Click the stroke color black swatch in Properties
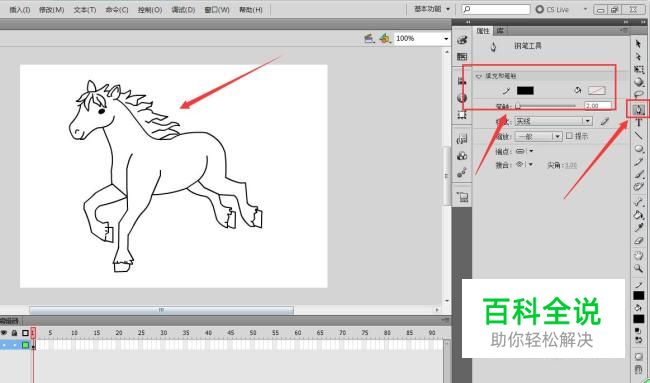The image size is (650, 383). click(x=525, y=90)
